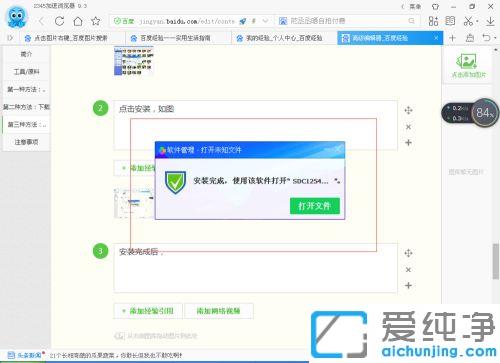Click the move handle icon for step 3
This screenshot has width=500, height=363.
click(408, 253)
